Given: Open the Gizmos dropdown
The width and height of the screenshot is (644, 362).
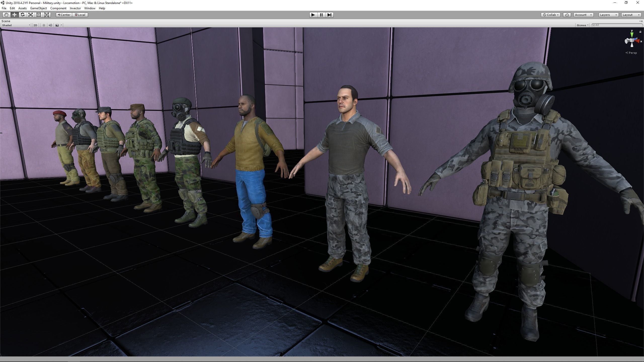Looking at the screenshot, I should point(582,25).
